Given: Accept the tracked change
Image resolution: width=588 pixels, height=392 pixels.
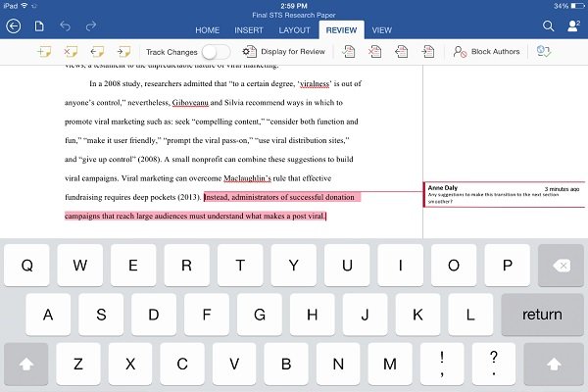Looking at the screenshot, I should [x=349, y=51].
